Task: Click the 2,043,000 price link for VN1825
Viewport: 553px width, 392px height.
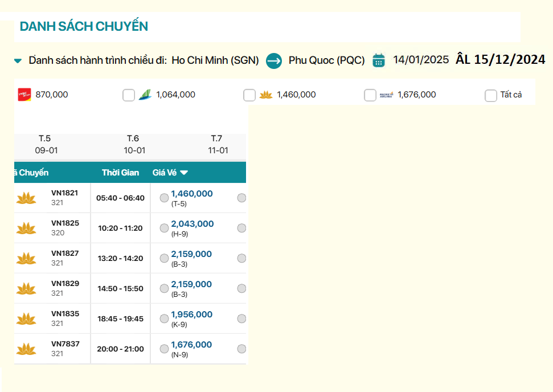Action: click(192, 224)
